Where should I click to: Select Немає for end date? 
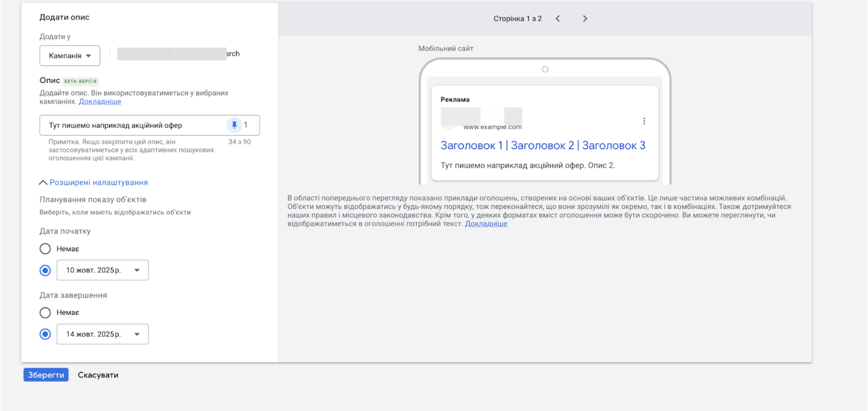point(45,313)
